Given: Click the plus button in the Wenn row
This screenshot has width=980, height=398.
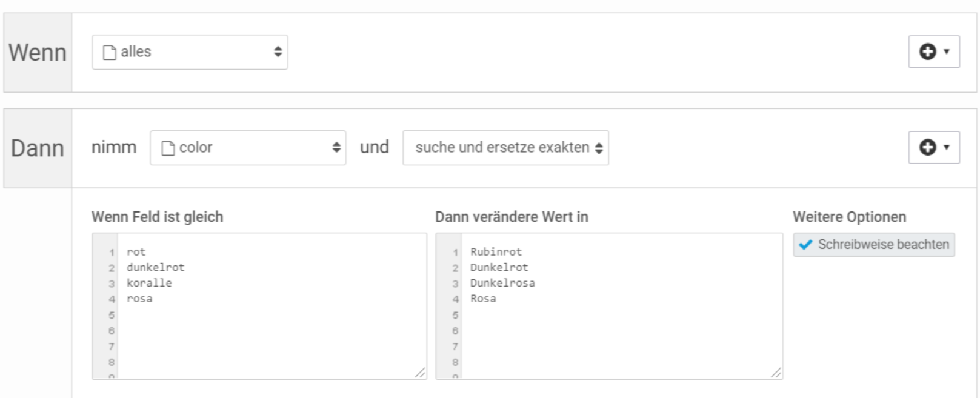Looking at the screenshot, I should click(934, 52).
